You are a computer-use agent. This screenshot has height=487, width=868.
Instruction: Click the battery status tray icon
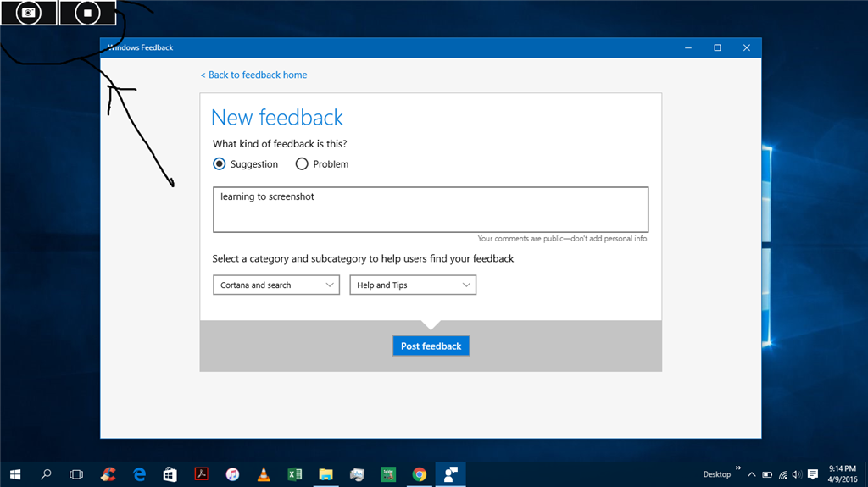point(766,474)
